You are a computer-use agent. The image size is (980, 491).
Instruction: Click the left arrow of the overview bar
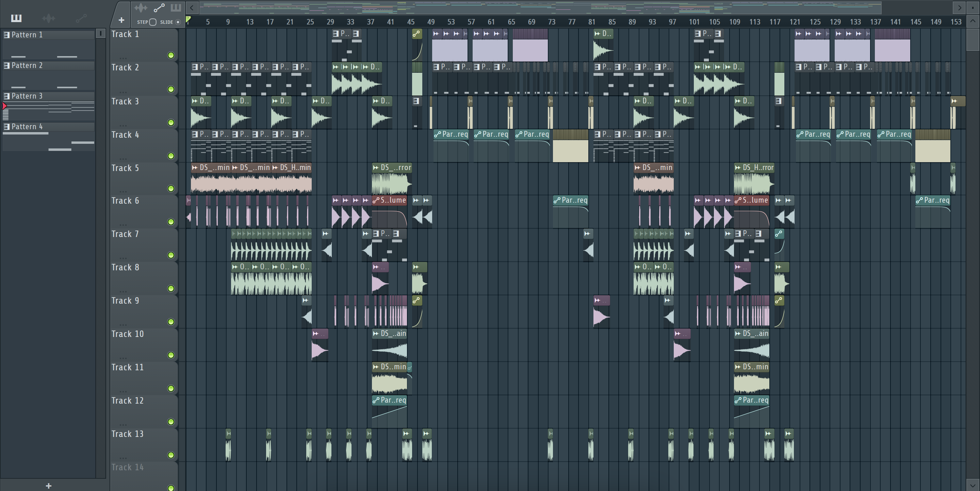point(192,7)
